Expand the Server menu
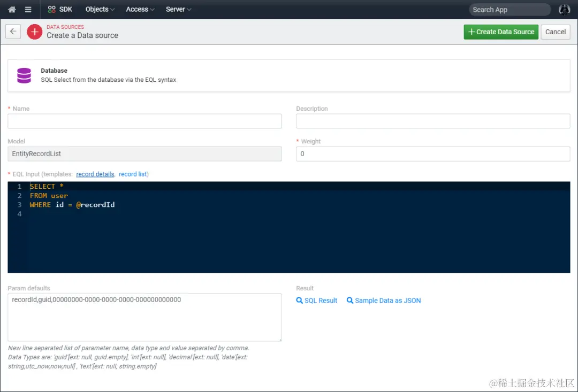 (178, 10)
